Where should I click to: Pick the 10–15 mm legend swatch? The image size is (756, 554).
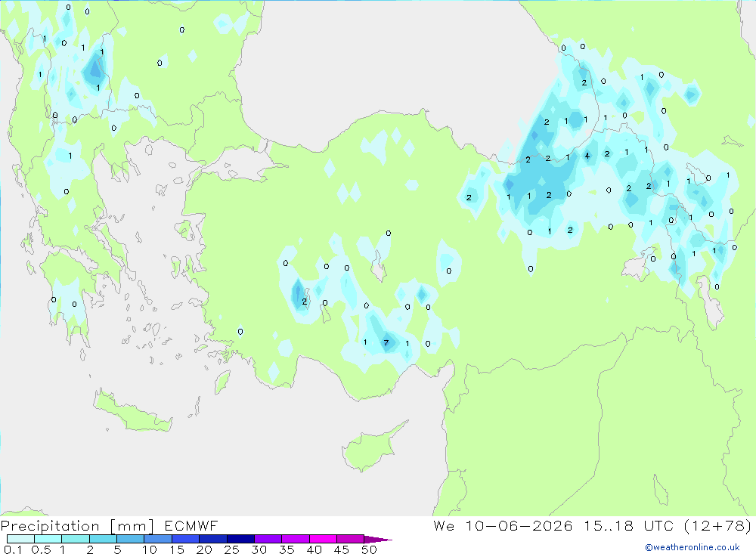[x=158, y=539]
